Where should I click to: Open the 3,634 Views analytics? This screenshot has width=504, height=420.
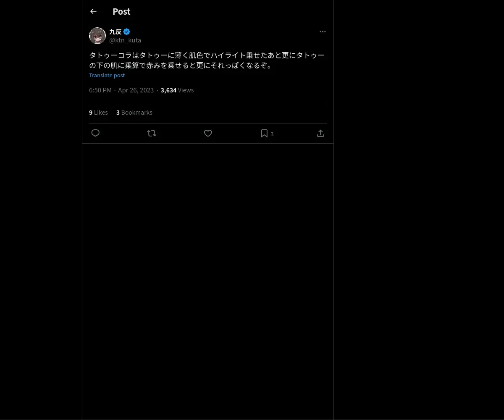[177, 90]
